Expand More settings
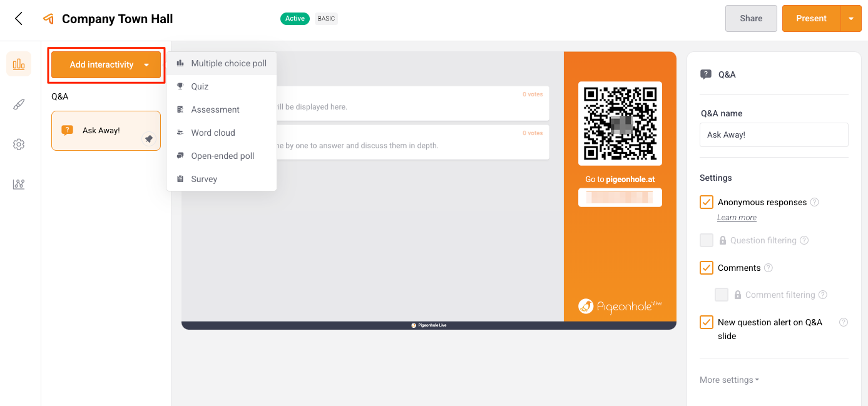This screenshot has width=868, height=406. (729, 380)
